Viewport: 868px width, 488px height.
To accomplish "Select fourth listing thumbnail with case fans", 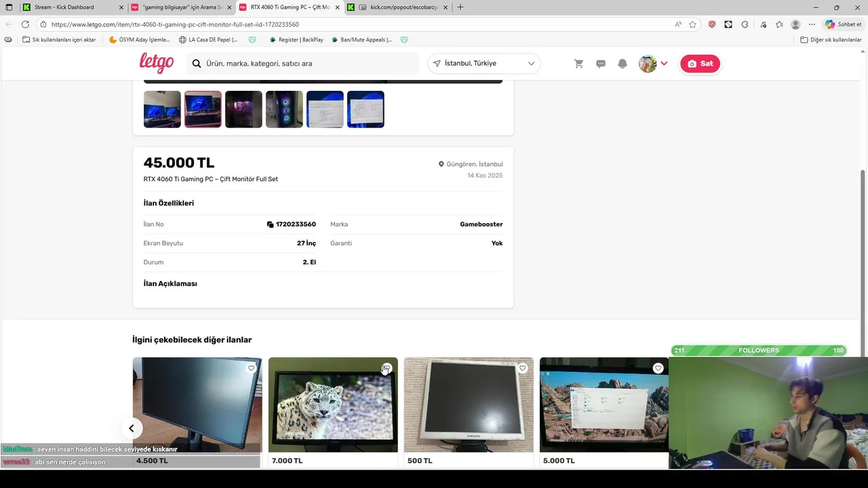I will 284,109.
